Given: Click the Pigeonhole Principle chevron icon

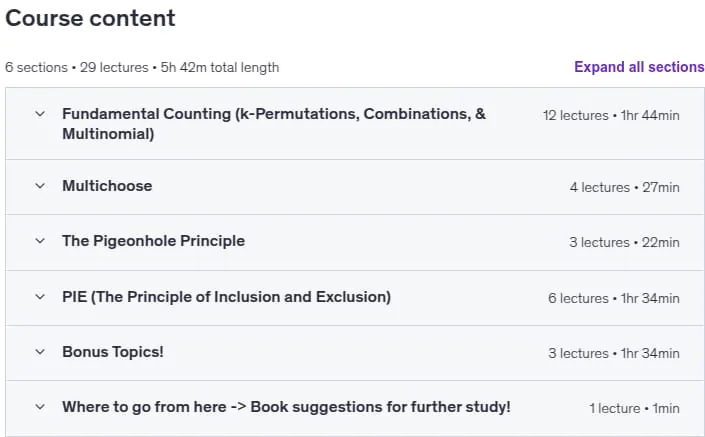Looking at the screenshot, I should (40, 241).
